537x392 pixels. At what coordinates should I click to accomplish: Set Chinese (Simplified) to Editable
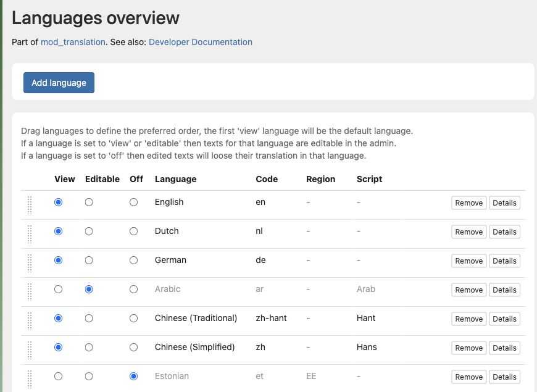pos(89,348)
